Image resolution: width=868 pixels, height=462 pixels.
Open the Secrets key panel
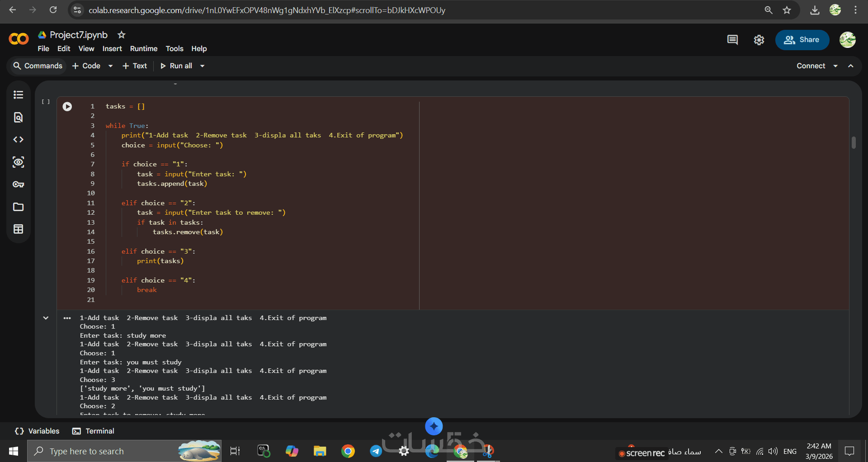18,184
